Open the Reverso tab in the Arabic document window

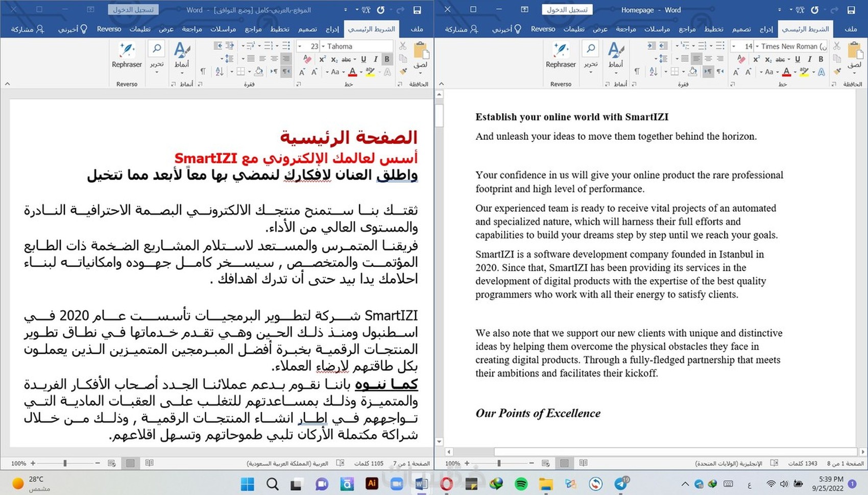[x=109, y=29]
